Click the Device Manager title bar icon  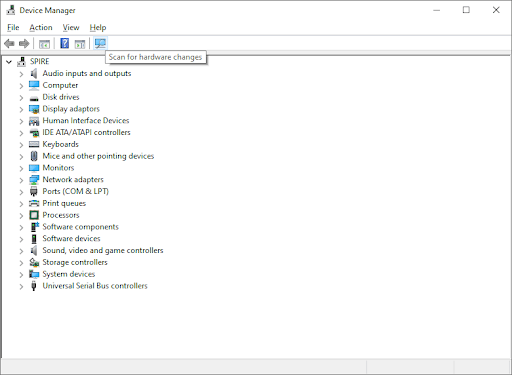click(11, 10)
